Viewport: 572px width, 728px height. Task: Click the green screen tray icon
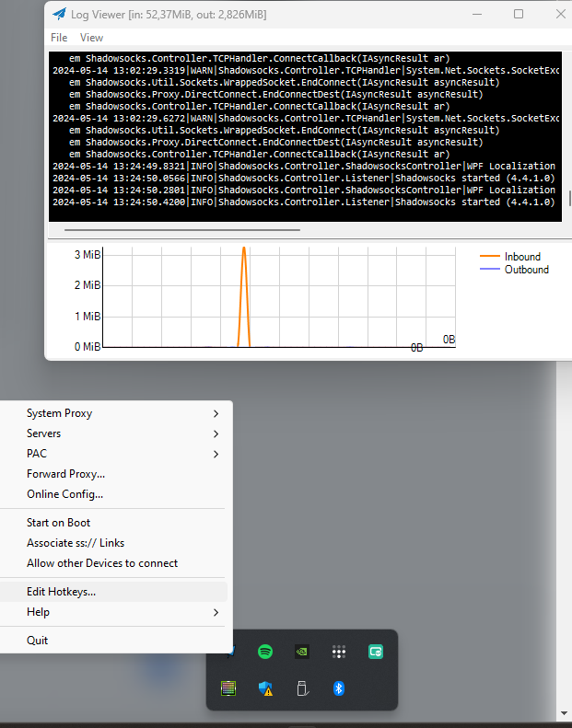coord(375,652)
